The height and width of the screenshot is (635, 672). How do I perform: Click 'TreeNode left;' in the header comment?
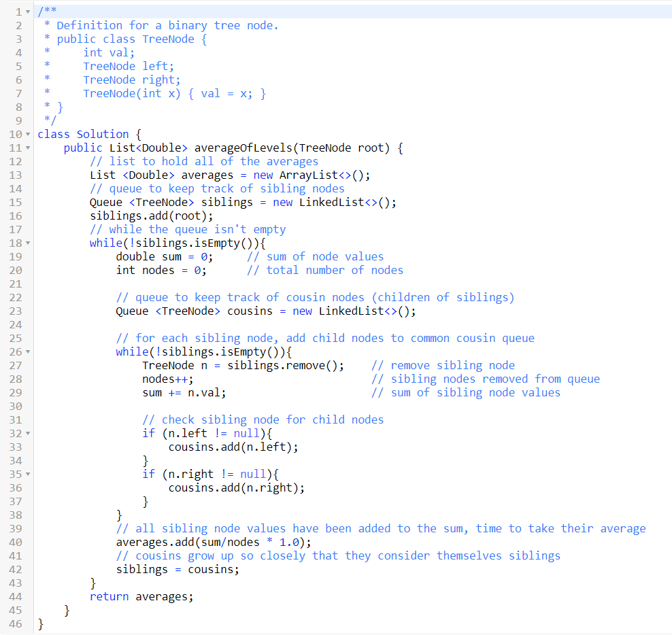pos(129,66)
